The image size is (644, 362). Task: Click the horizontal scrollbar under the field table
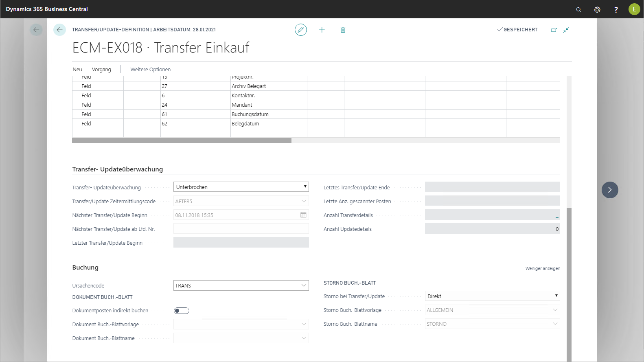coord(182,140)
